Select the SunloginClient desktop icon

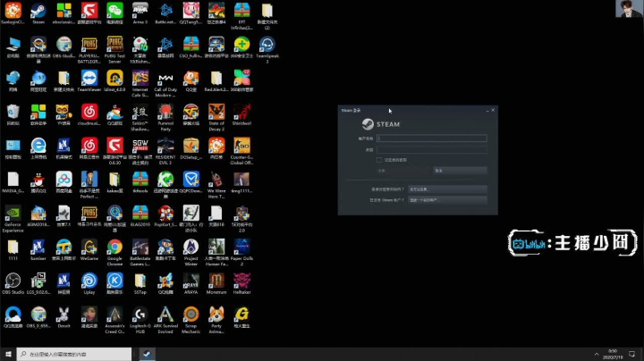pos(13,13)
